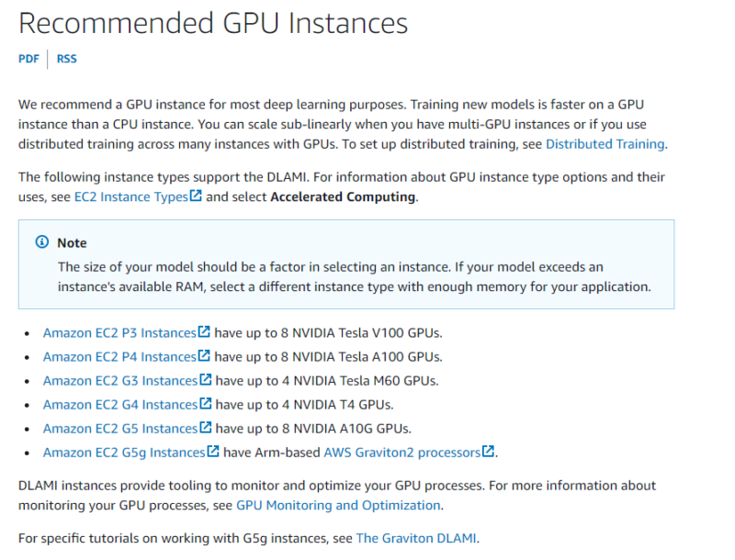
Task: Open The Graviton DLAMI link
Action: (417, 538)
